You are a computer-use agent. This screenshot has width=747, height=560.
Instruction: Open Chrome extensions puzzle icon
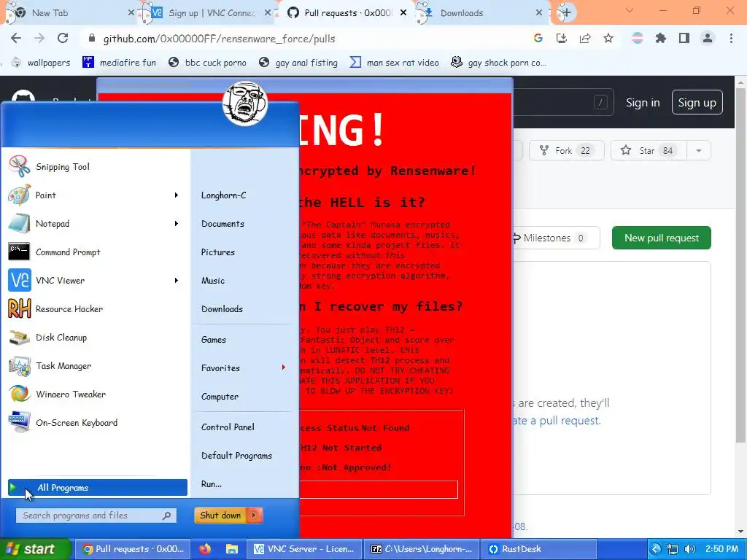pyautogui.click(x=660, y=38)
